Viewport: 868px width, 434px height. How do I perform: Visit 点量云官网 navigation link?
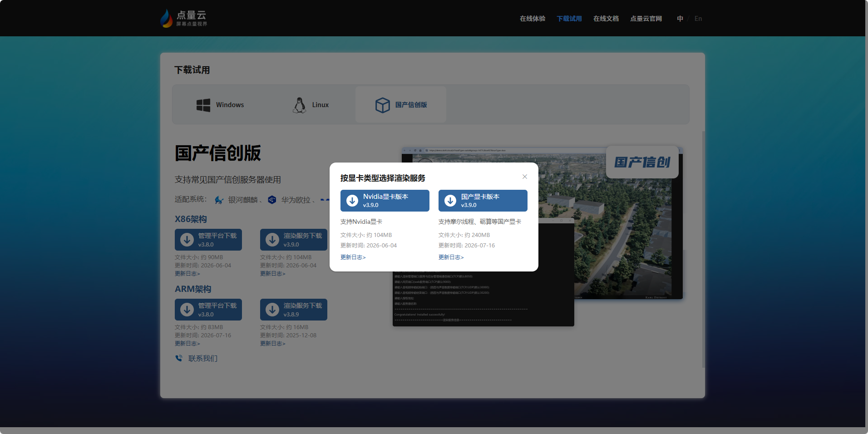tap(646, 19)
